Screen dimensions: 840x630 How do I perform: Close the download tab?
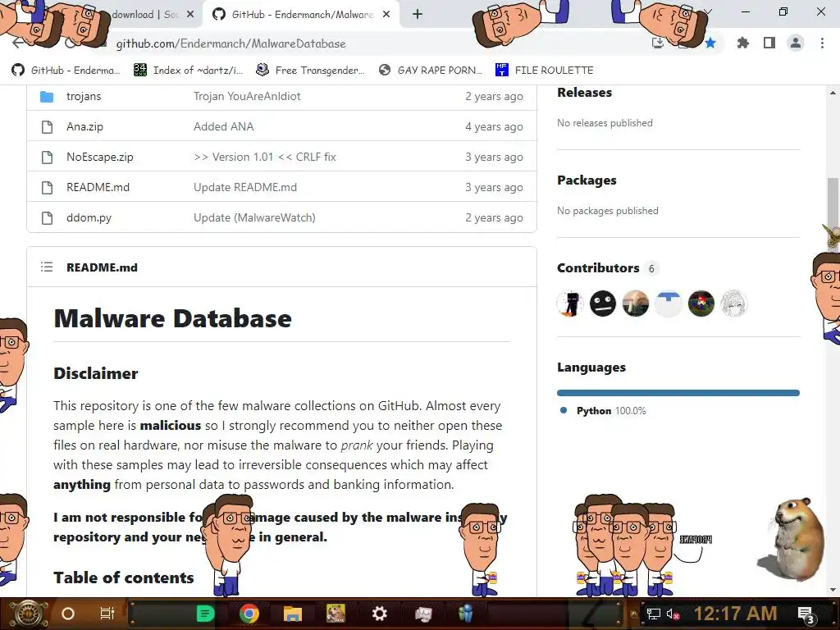click(190, 15)
